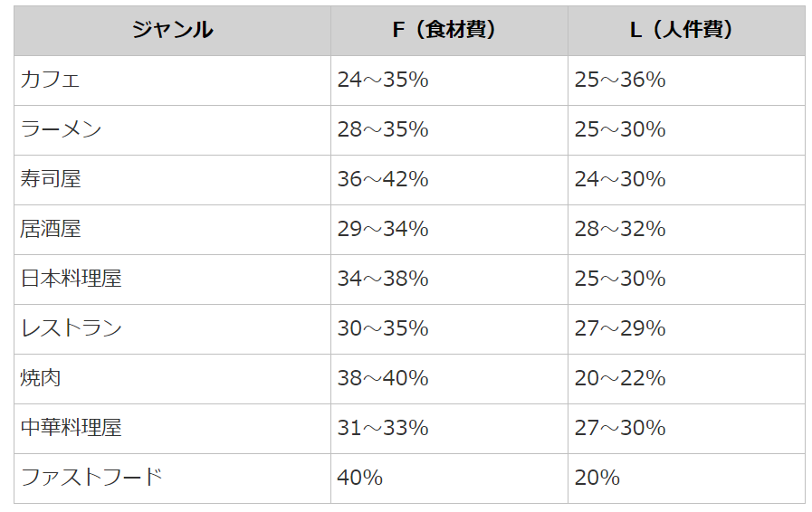Select the ファストフード genre cell
812x512 pixels.
tap(91, 478)
